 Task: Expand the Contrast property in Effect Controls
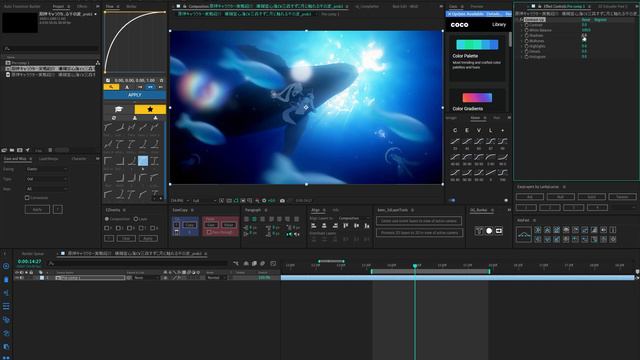tap(522, 25)
